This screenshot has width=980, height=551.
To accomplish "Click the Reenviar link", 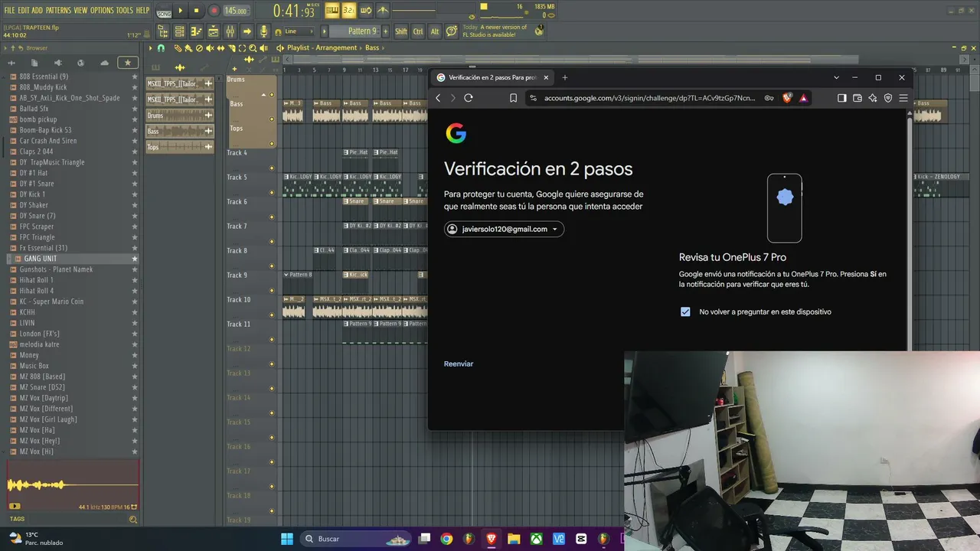I will (x=459, y=364).
